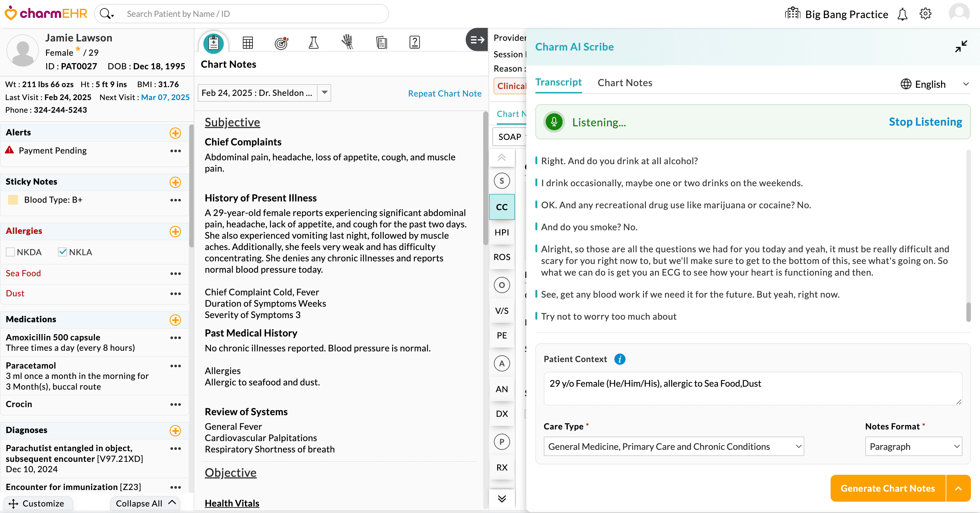
Task: Open the skeleton hand anatomy icon
Action: tap(347, 42)
